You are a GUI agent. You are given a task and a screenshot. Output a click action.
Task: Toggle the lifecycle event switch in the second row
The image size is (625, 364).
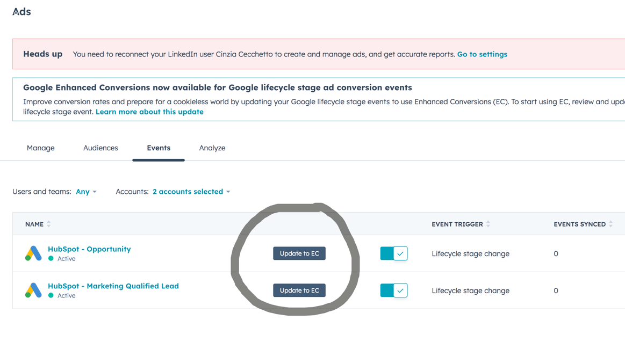(x=394, y=290)
